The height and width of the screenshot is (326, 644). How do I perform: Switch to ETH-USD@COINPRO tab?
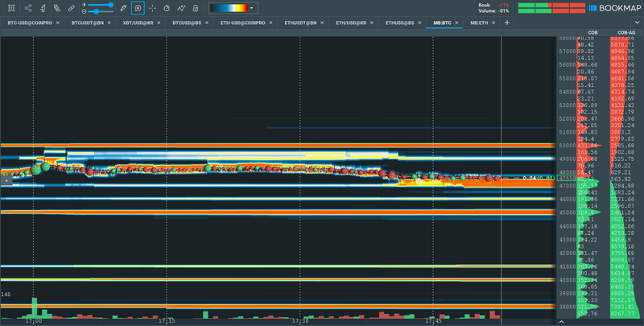[x=243, y=23]
